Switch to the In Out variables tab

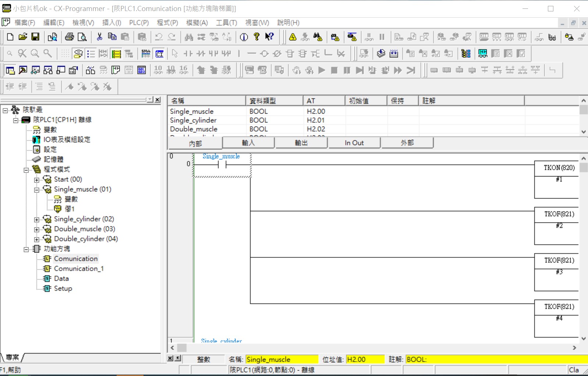[354, 143]
